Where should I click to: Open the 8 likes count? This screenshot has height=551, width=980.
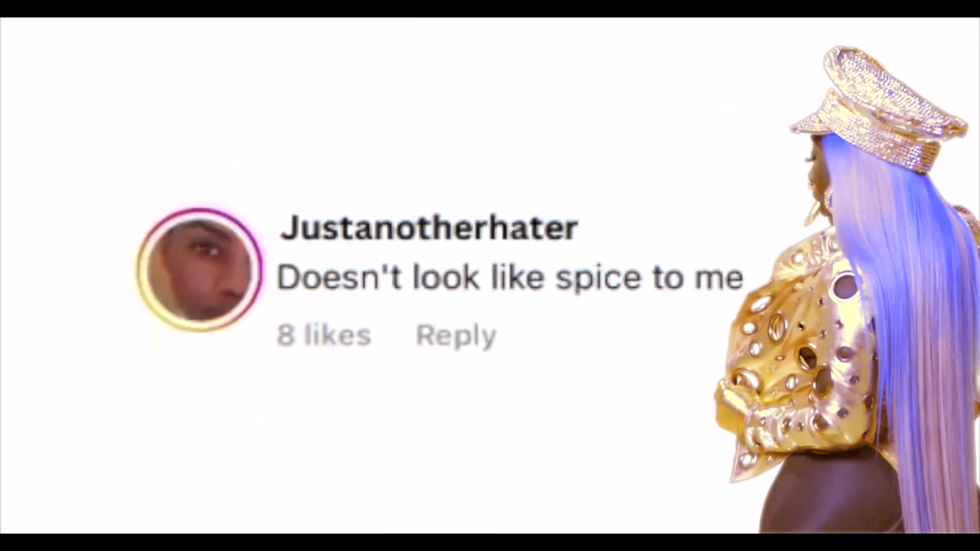(x=324, y=335)
